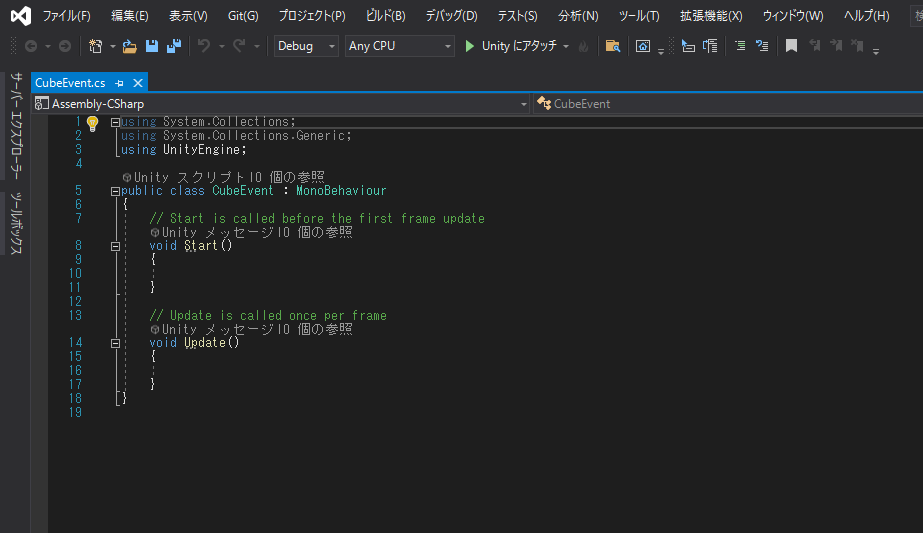Click the class reference count CodeLens link

click(x=289, y=177)
